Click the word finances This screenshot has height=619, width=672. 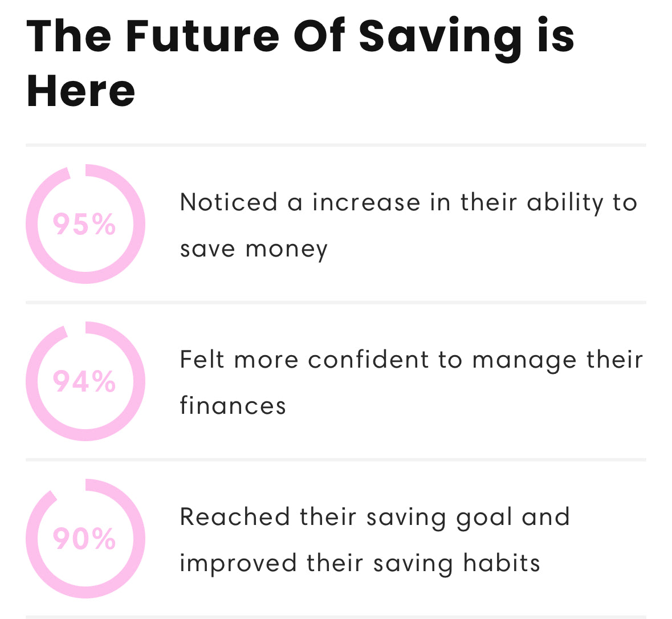tap(233, 405)
